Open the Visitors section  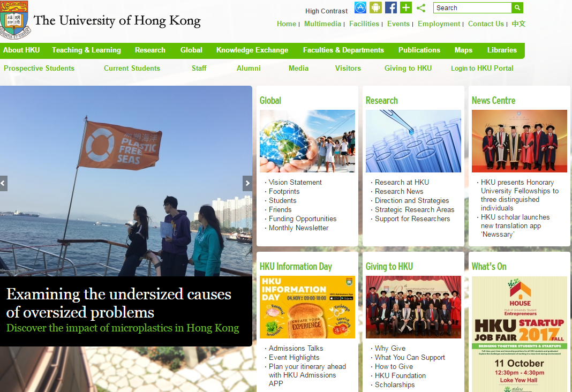pos(348,68)
